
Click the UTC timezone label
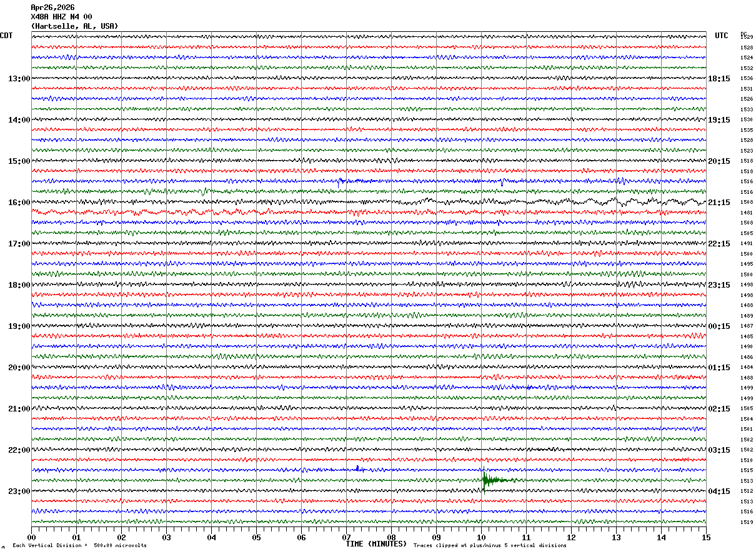[x=722, y=36]
